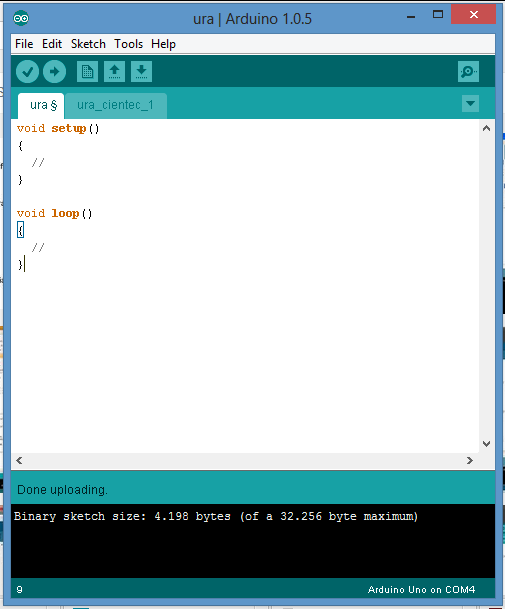The image size is (505, 609).
Task: Place cursor in the black console output area
Action: [x=253, y=541]
